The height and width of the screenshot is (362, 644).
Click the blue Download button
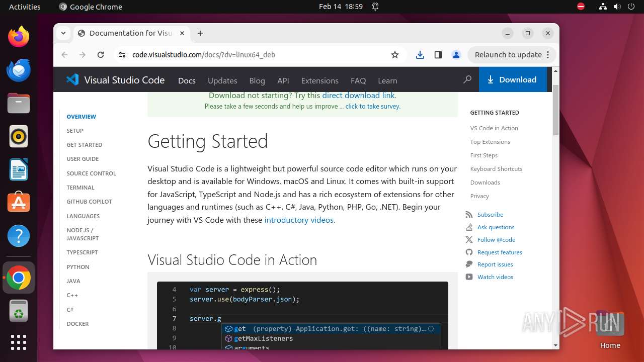pyautogui.click(x=513, y=79)
